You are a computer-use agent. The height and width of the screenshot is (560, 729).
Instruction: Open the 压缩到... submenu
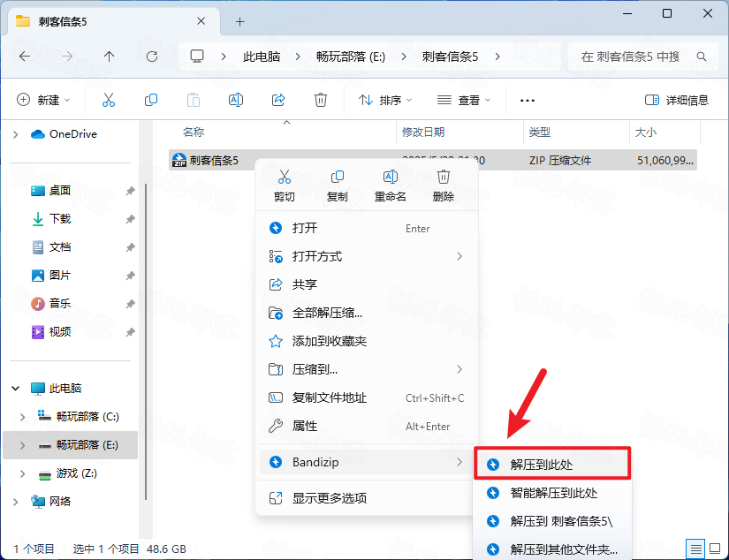point(367,369)
